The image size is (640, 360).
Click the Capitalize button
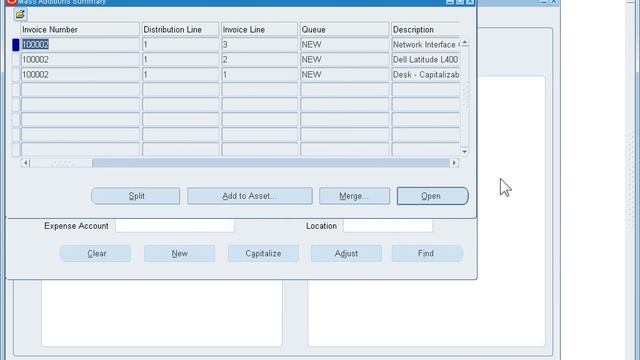pyautogui.click(x=263, y=253)
